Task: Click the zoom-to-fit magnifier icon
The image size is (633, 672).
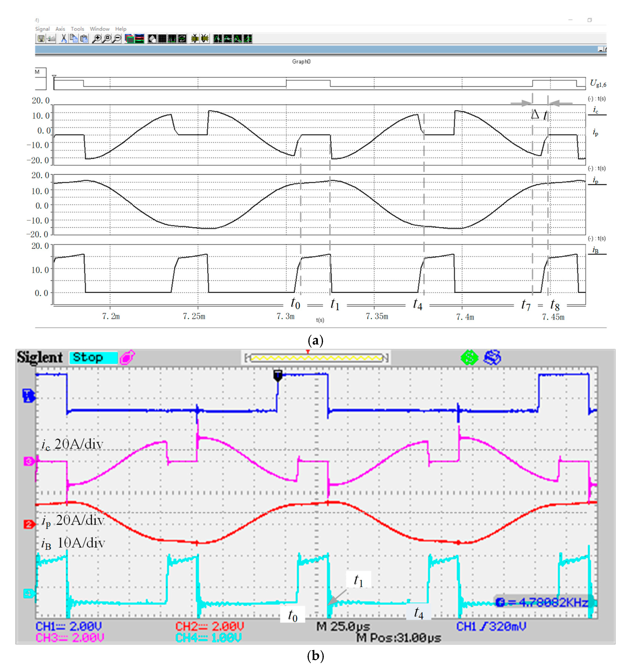Action: click(x=107, y=38)
